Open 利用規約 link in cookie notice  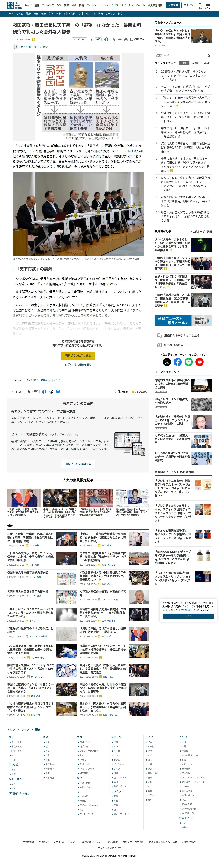tap(187, 610)
